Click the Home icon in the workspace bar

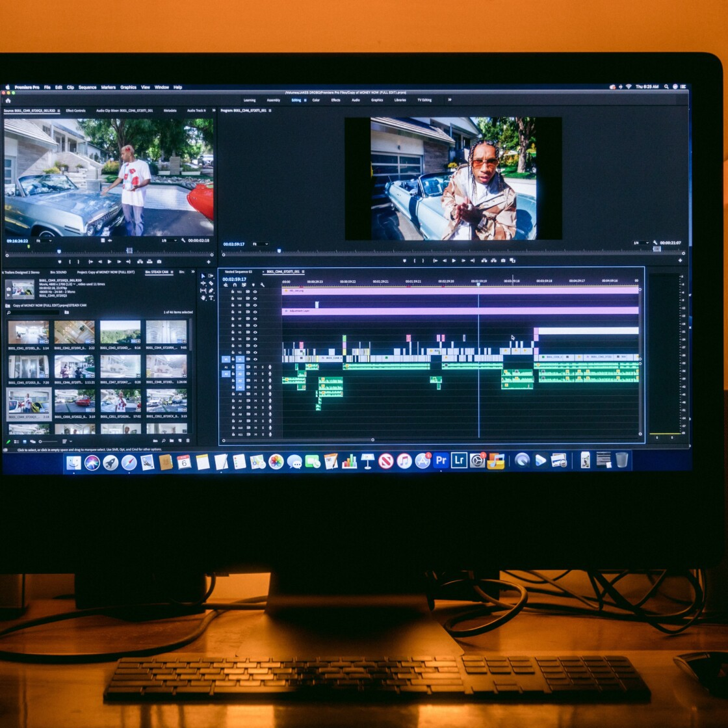pos(8,100)
